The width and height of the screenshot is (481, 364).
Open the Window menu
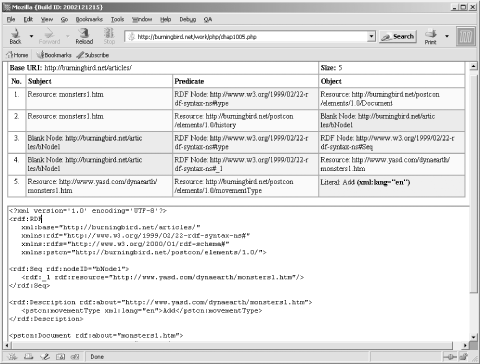(x=142, y=19)
